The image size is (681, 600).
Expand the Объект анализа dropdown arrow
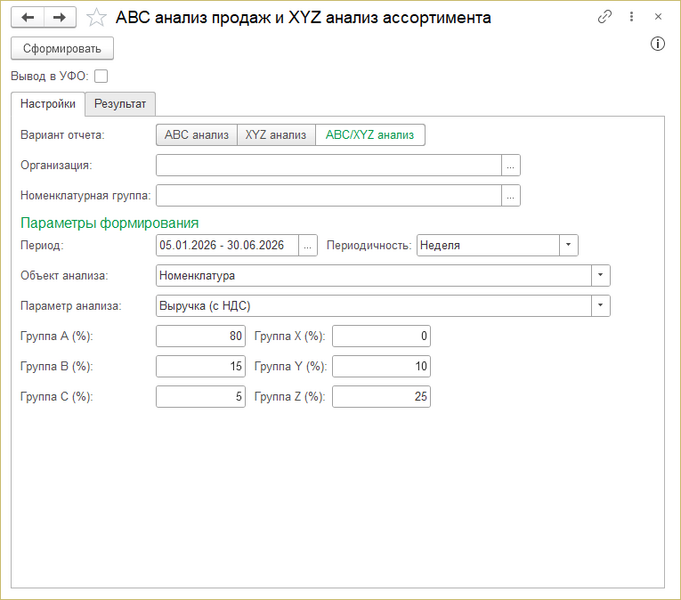[601, 275]
